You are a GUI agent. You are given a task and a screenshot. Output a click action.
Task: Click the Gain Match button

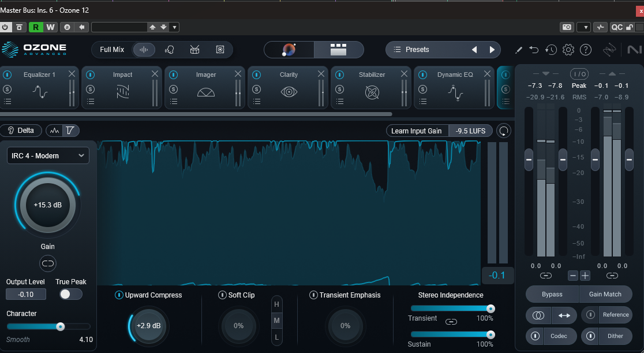click(x=605, y=294)
